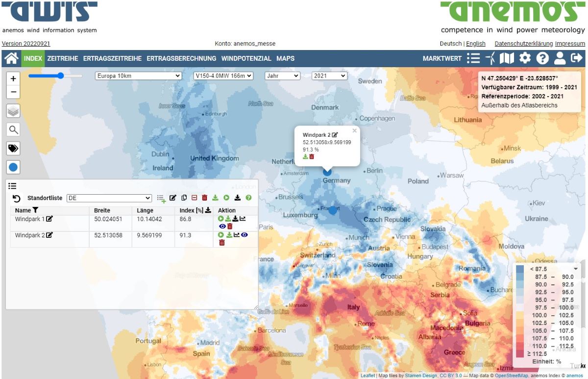Expand the V150-4.0MW 166m turbine dropdown
The height and width of the screenshot is (379, 588).
coord(223,75)
